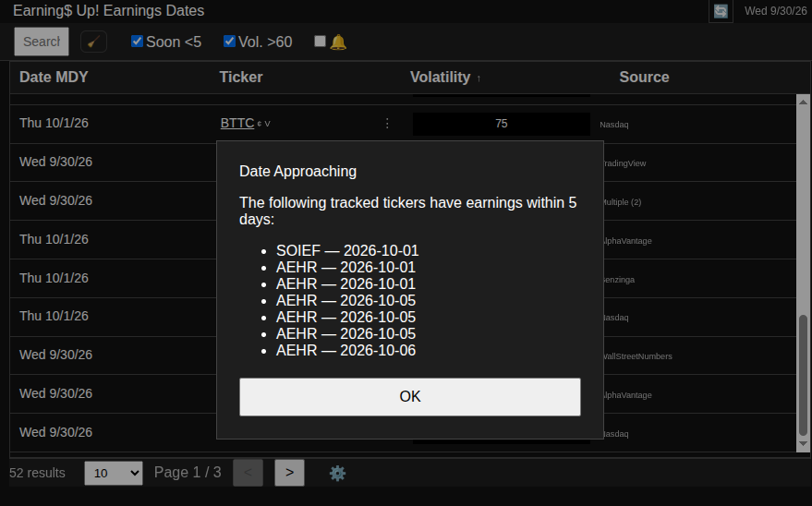Click the Thu 10/1/26 date in BTTC row
The height and width of the screenshot is (506, 812).
point(54,123)
